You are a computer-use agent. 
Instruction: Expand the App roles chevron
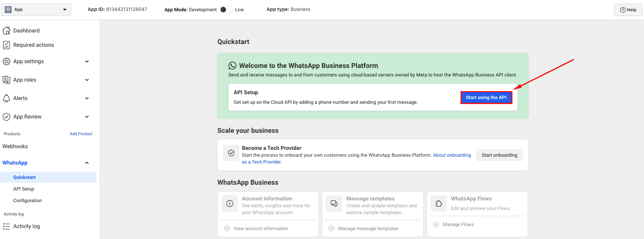click(87, 80)
